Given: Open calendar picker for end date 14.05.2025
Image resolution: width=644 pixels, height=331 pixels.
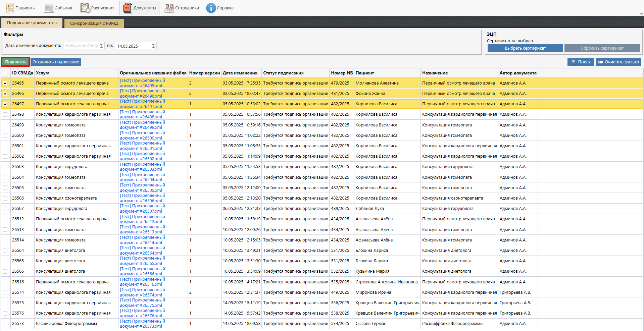Looking at the screenshot, I should 153,46.
